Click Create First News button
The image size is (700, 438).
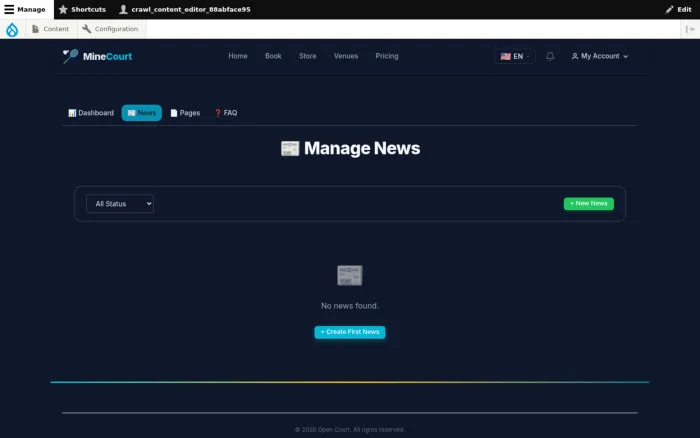(x=350, y=332)
